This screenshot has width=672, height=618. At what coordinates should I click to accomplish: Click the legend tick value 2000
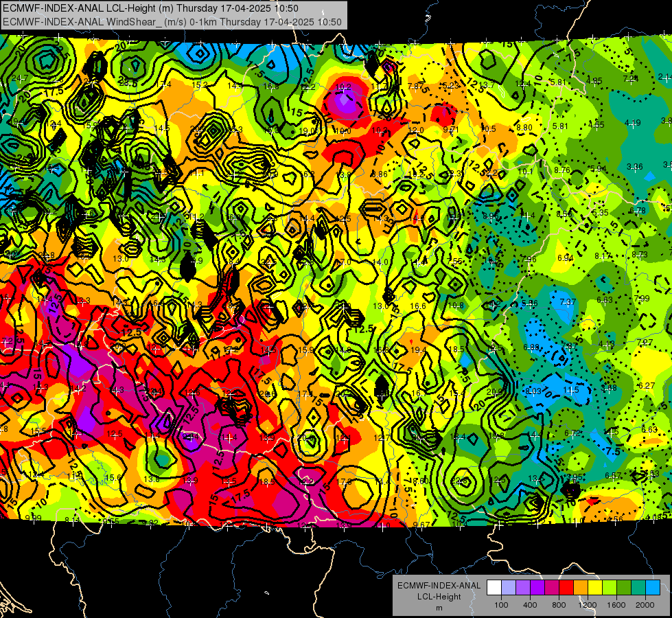[645, 605]
